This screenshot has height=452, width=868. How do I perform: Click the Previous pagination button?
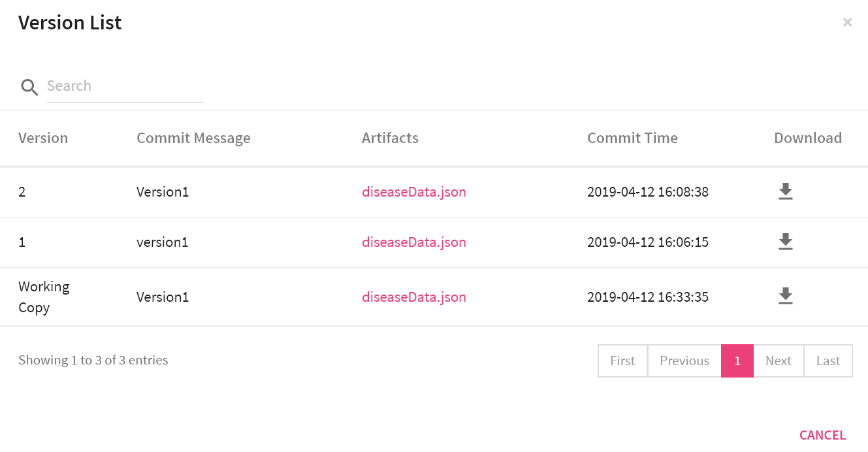tap(684, 361)
